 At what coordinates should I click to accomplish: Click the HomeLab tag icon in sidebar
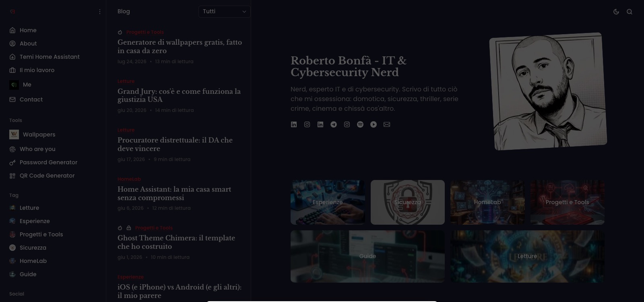point(12,261)
